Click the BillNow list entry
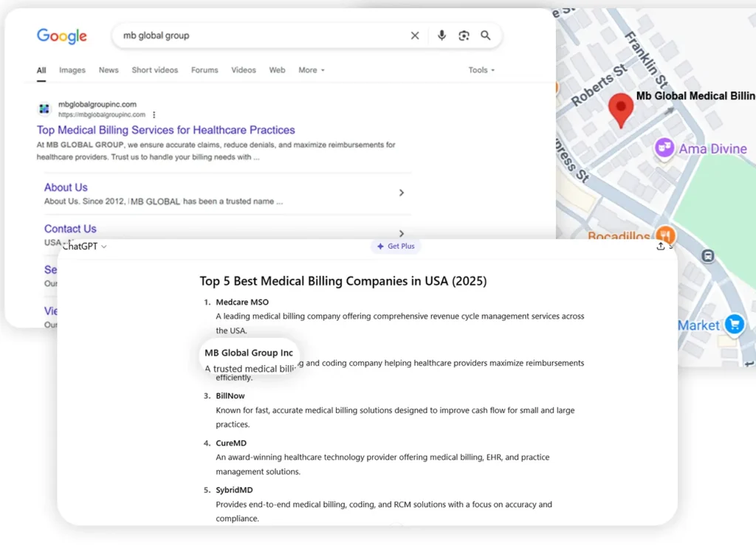 tap(230, 396)
